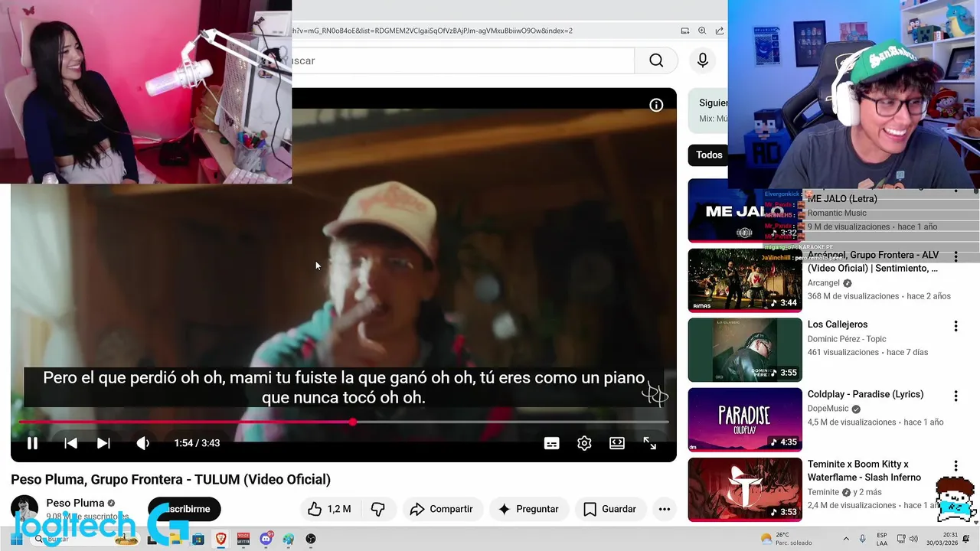
Task: Open Coldplay Paradise thumbnail
Action: 745,419
